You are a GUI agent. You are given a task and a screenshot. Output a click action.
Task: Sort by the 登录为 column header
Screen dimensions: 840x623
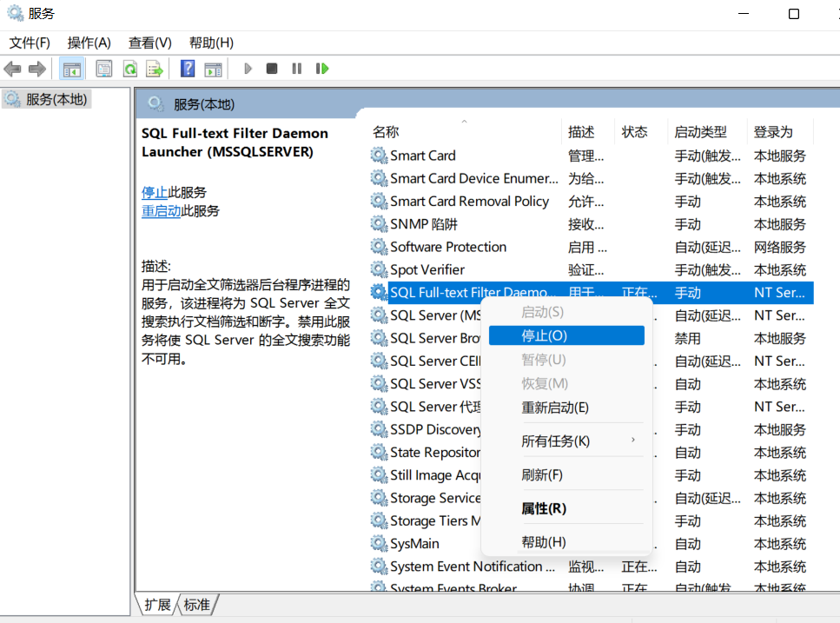(x=773, y=132)
